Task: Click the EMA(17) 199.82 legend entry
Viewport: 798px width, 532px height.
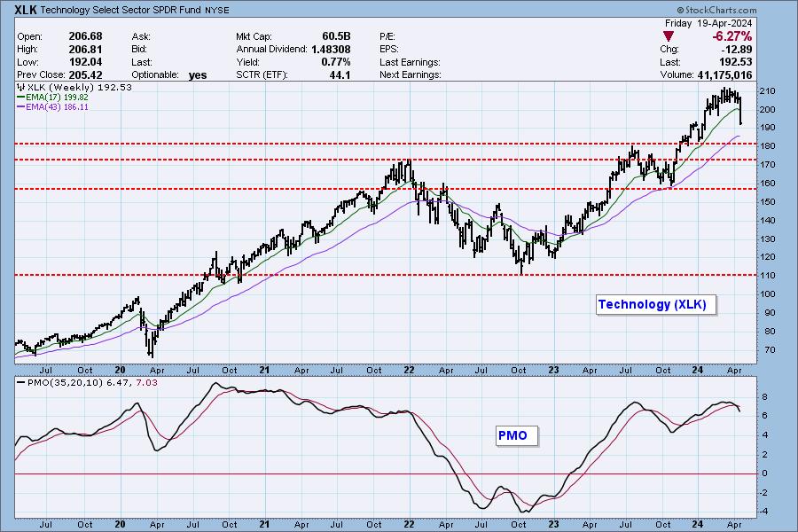Action: (x=52, y=97)
